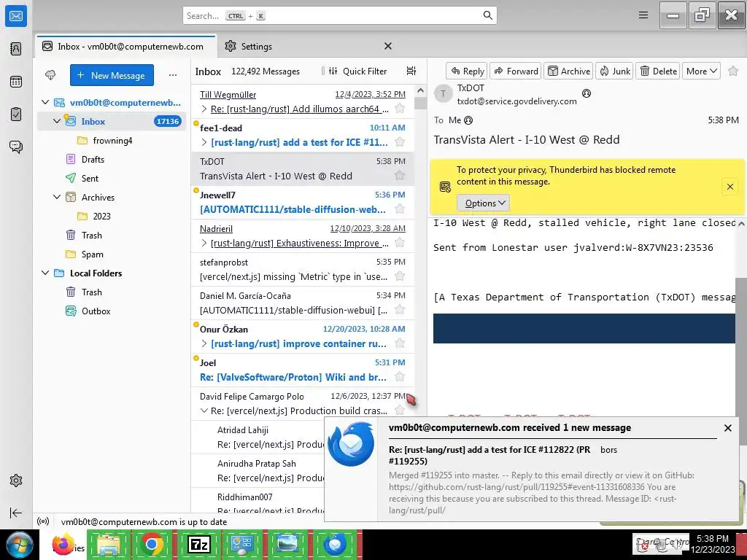Dismiss the remote content warning bar
Screen dimensions: 747x560
pos(729,187)
